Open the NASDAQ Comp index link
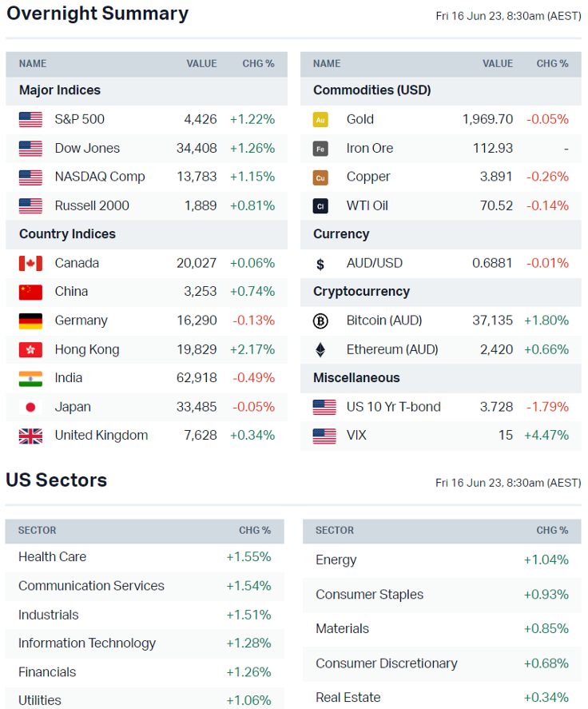 (x=99, y=177)
